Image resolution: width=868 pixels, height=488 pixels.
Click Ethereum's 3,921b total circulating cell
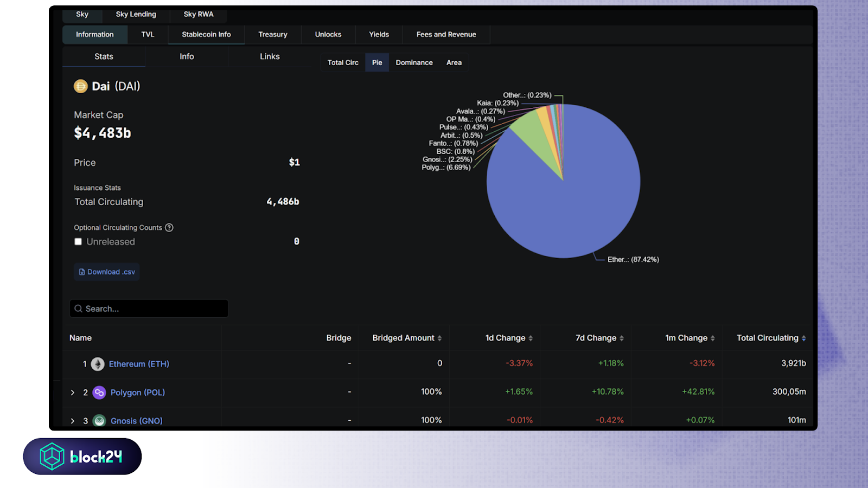point(794,363)
